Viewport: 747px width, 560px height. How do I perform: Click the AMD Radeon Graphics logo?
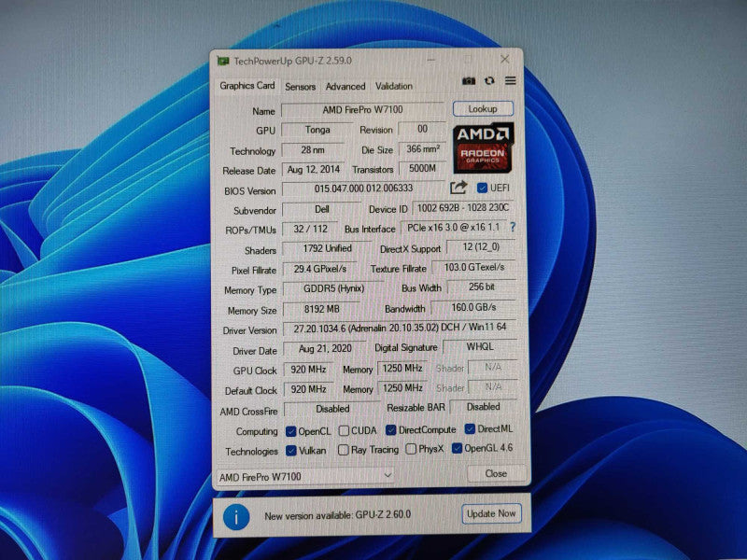pos(483,148)
